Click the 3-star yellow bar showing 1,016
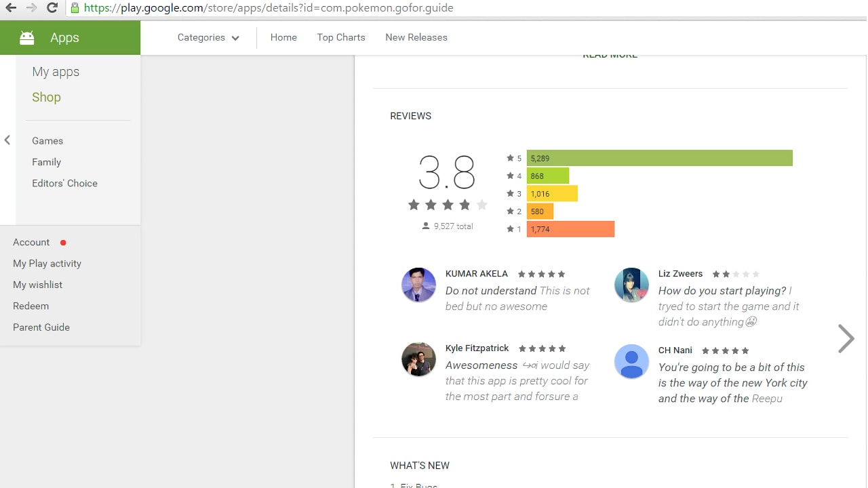This screenshot has height=488, width=868. pos(552,193)
